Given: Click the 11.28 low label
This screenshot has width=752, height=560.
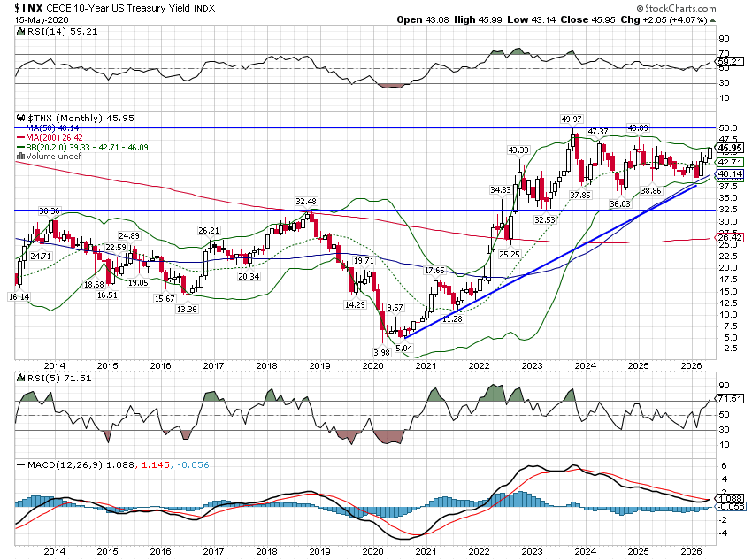Looking at the screenshot, I should (452, 318).
